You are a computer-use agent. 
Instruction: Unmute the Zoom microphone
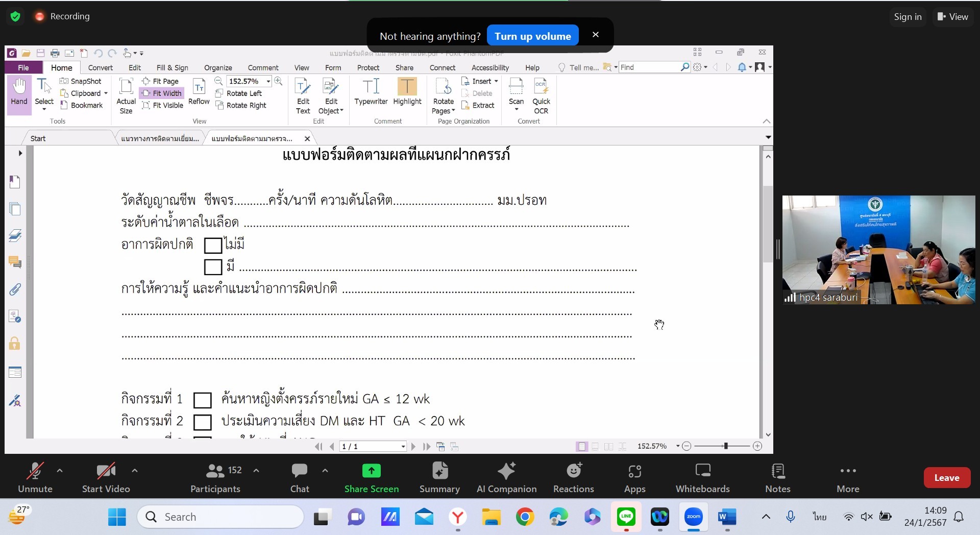(35, 478)
